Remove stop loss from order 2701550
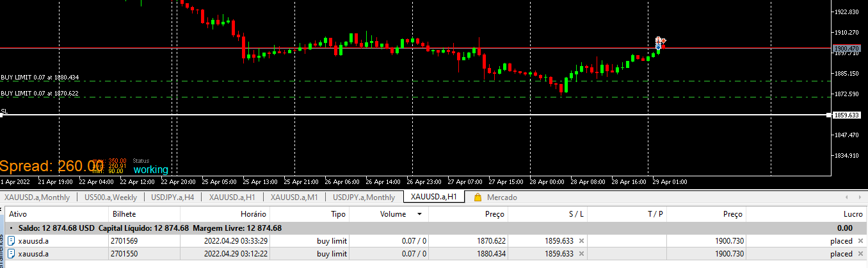Screen dimensions: 868x268 581,254
